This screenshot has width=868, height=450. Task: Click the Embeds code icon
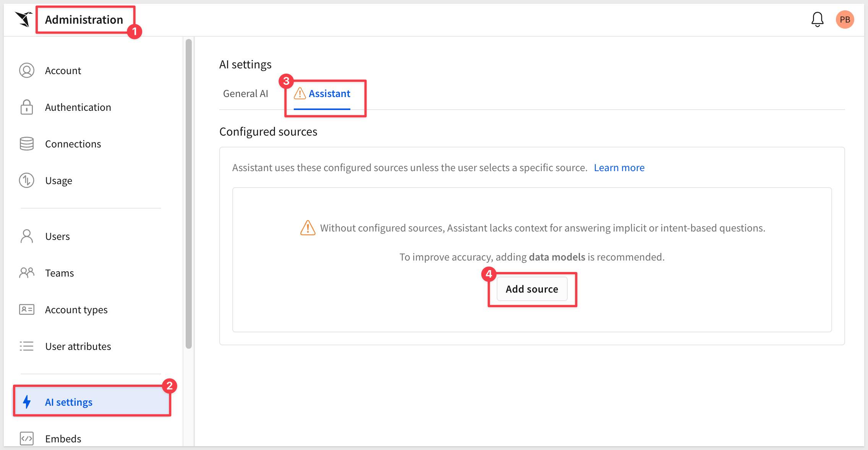[27, 439]
